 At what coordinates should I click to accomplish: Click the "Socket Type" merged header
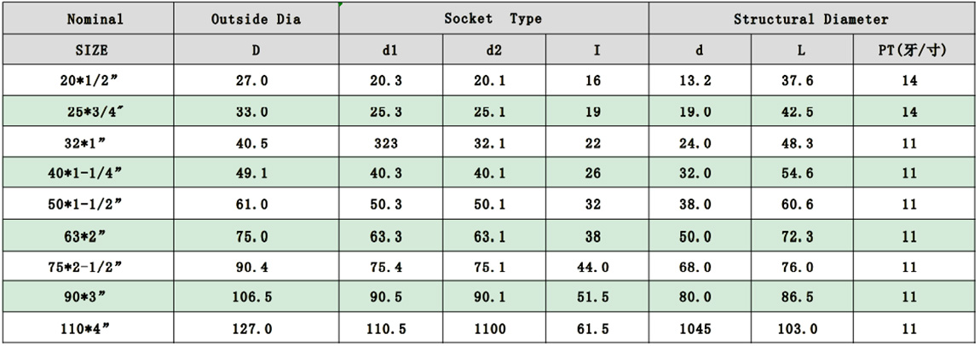(493, 19)
